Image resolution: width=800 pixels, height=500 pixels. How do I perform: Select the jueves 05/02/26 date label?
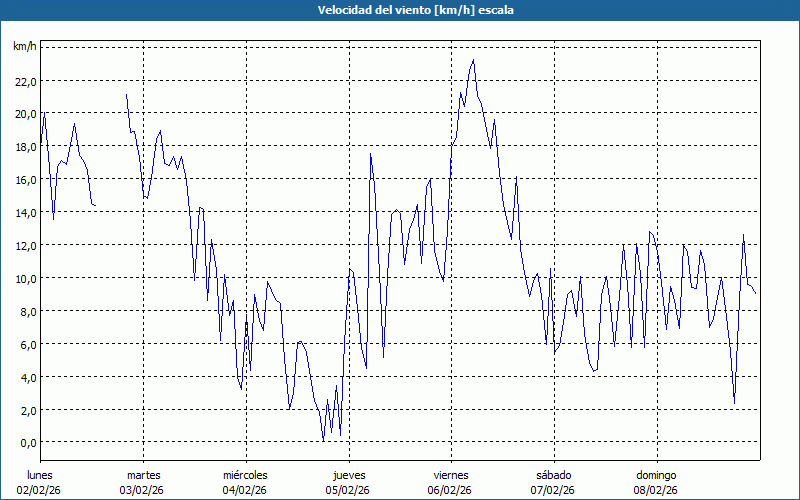click(348, 482)
